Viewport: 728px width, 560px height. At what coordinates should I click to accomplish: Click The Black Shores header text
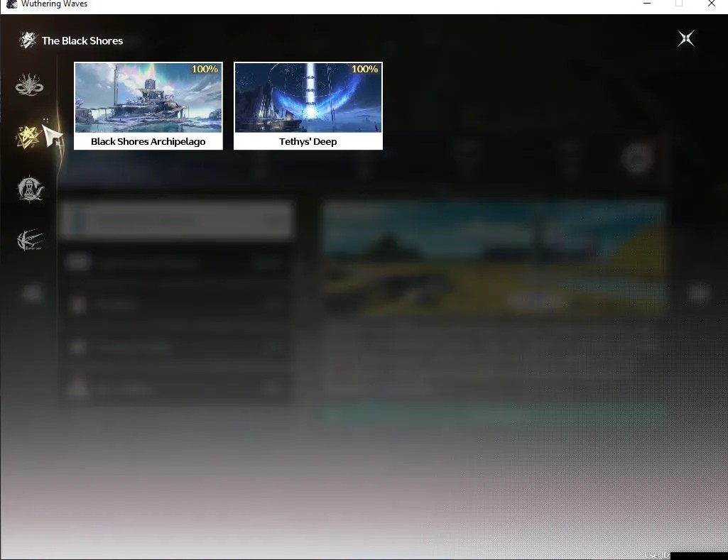82,41
